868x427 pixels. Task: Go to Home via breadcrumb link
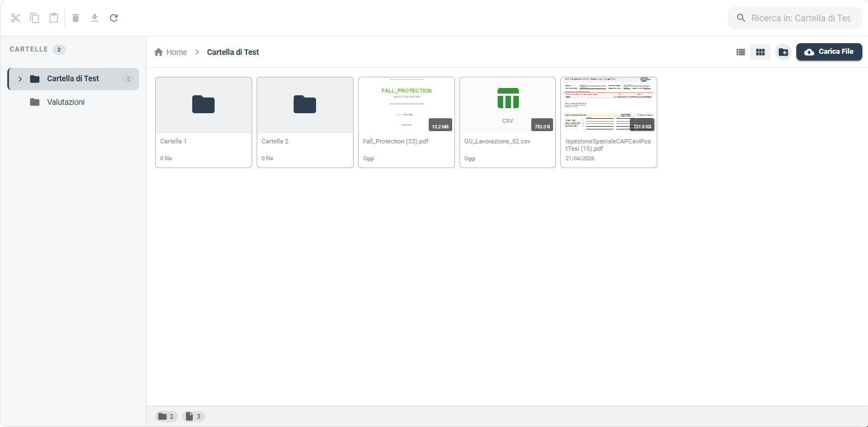(x=177, y=52)
